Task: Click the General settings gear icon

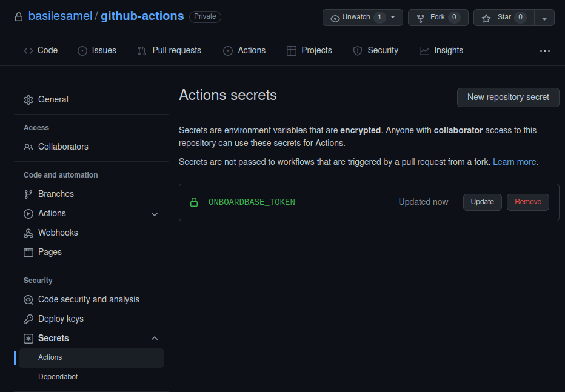Action: 28,100
